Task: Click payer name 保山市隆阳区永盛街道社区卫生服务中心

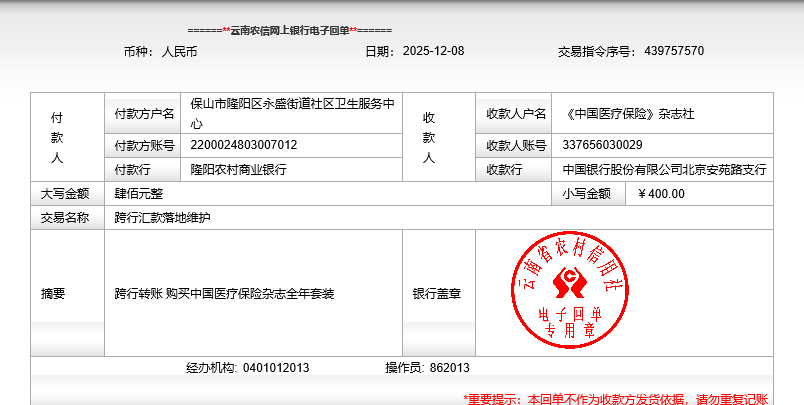Action: click(292, 114)
